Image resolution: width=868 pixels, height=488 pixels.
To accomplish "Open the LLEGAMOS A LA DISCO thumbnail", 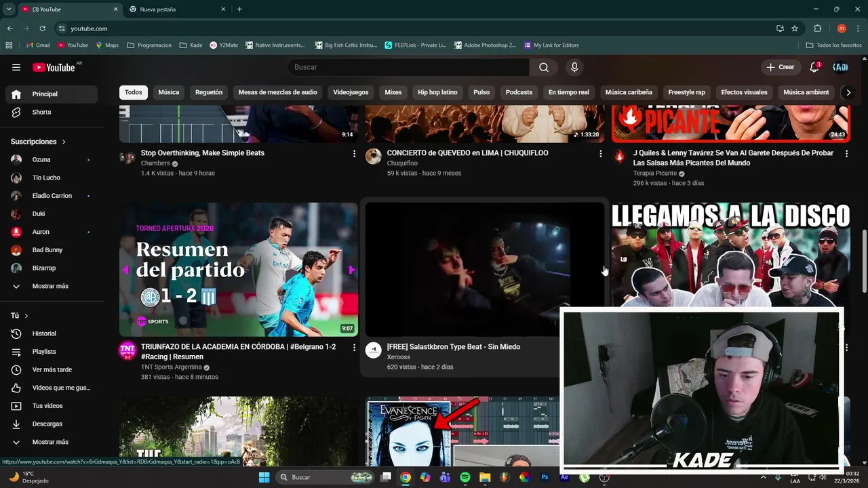I will [730, 255].
